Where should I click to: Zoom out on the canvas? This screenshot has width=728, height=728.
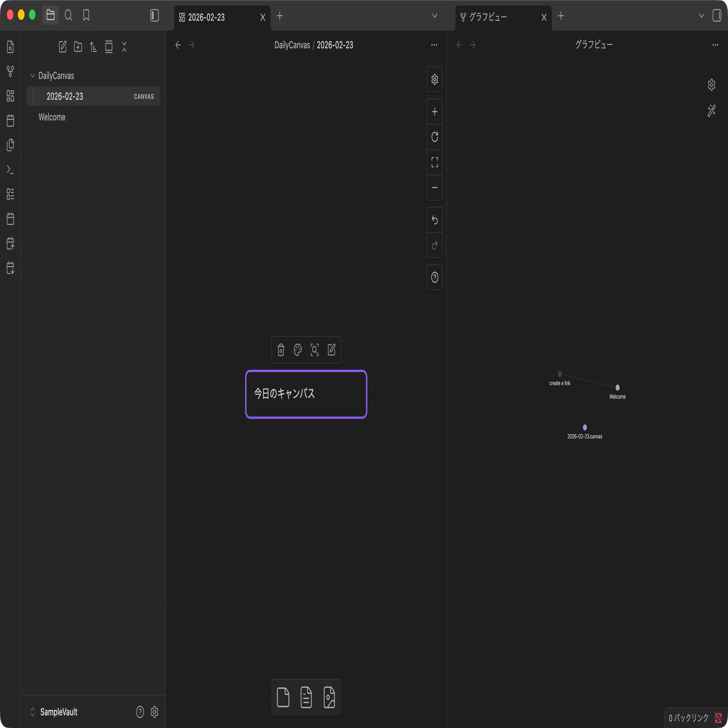(435, 188)
